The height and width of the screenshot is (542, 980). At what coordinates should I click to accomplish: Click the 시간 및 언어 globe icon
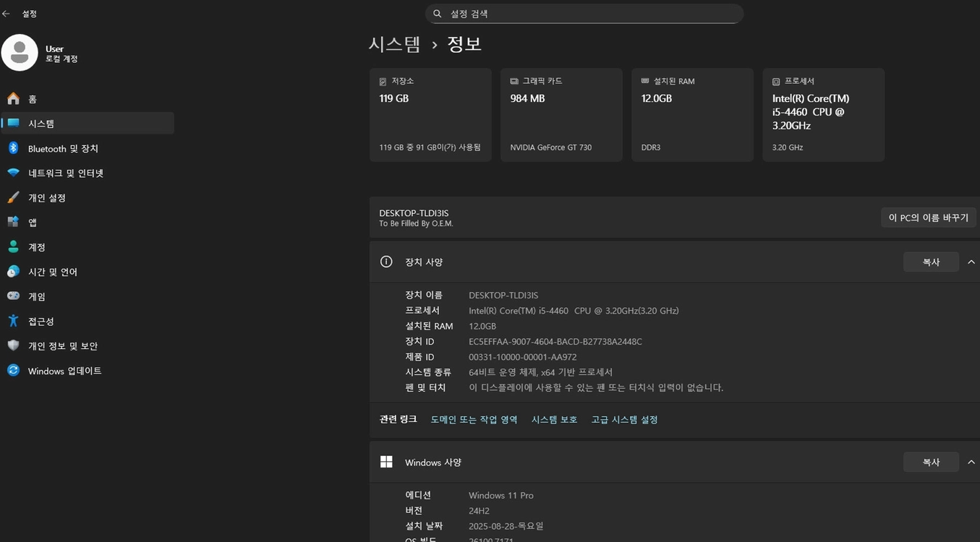13,272
